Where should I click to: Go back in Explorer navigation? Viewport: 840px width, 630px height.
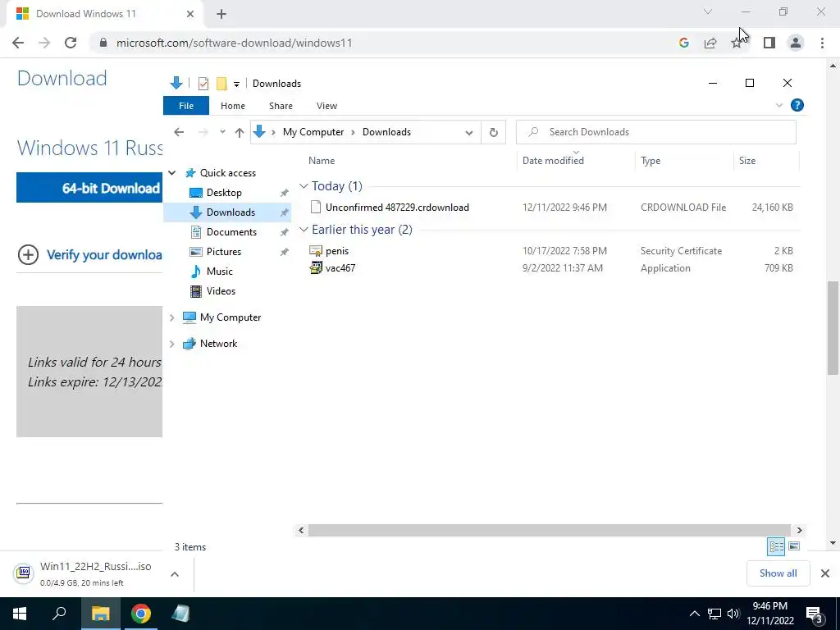click(179, 132)
